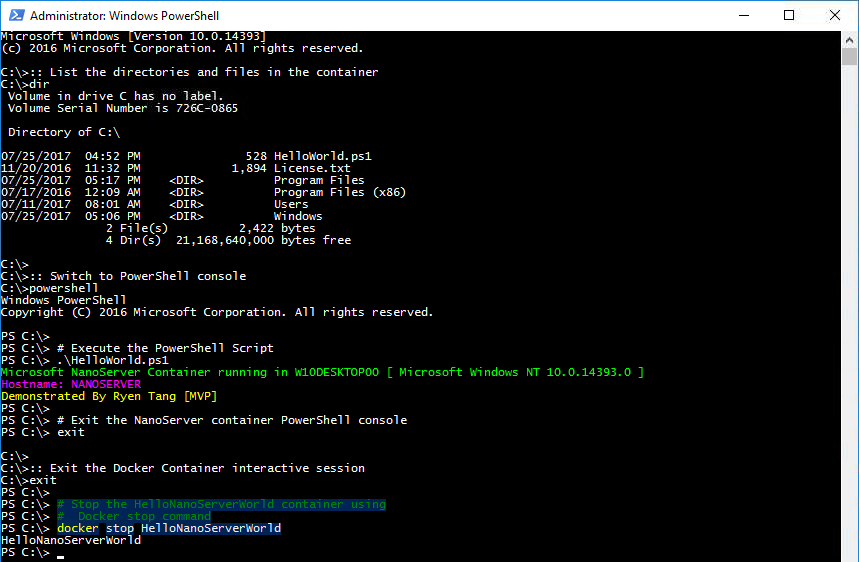The height and width of the screenshot is (562, 859).
Task: Click the PowerShell icon in title bar
Action: (16, 15)
